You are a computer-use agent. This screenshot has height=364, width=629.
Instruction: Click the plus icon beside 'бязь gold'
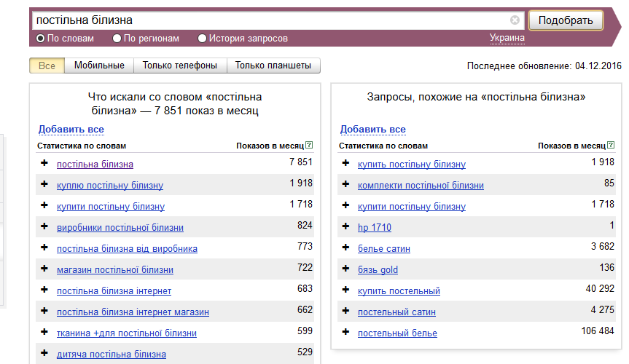[x=345, y=269]
